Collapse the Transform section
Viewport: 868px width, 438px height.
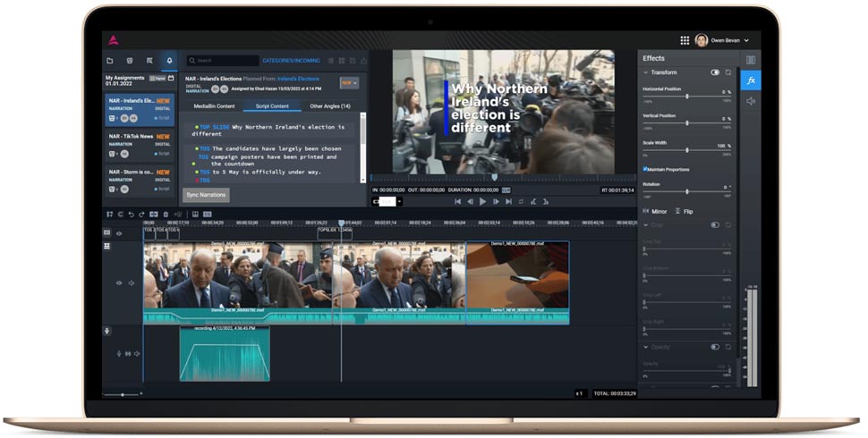pyautogui.click(x=646, y=72)
